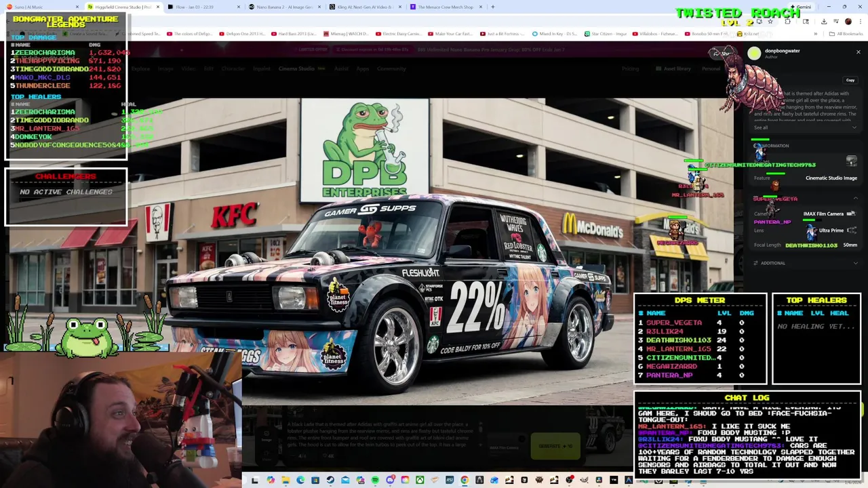This screenshot has width=868, height=488.
Task: Click the Cinematic Studio Image feature value
Action: point(831,178)
